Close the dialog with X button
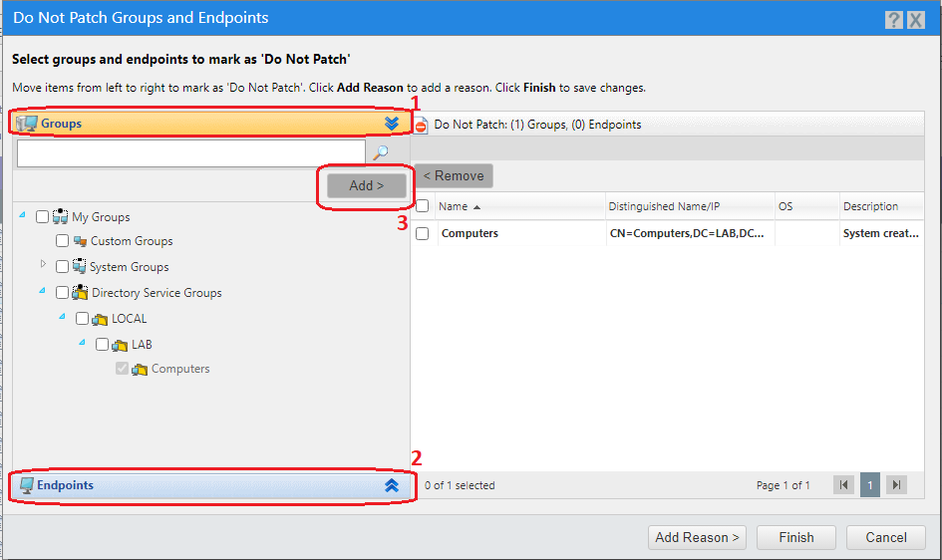Screen dimensions: 942x560 tap(915, 20)
